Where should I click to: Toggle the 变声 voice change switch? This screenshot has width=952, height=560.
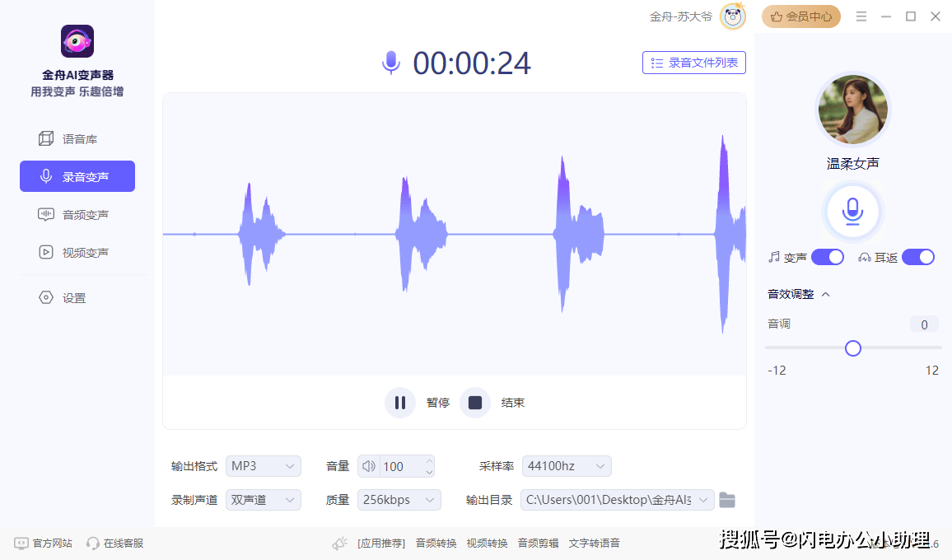click(x=828, y=257)
